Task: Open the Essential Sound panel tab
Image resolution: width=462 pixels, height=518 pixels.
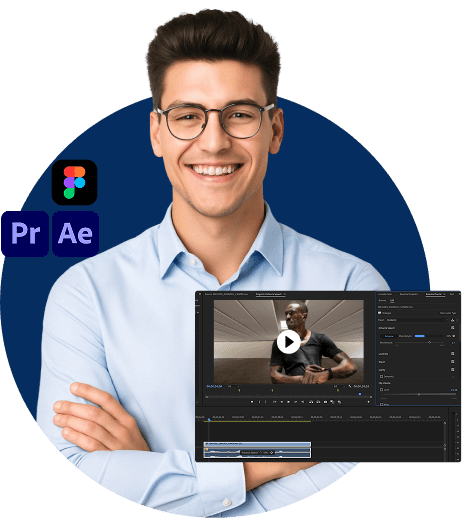Action: pyautogui.click(x=434, y=294)
